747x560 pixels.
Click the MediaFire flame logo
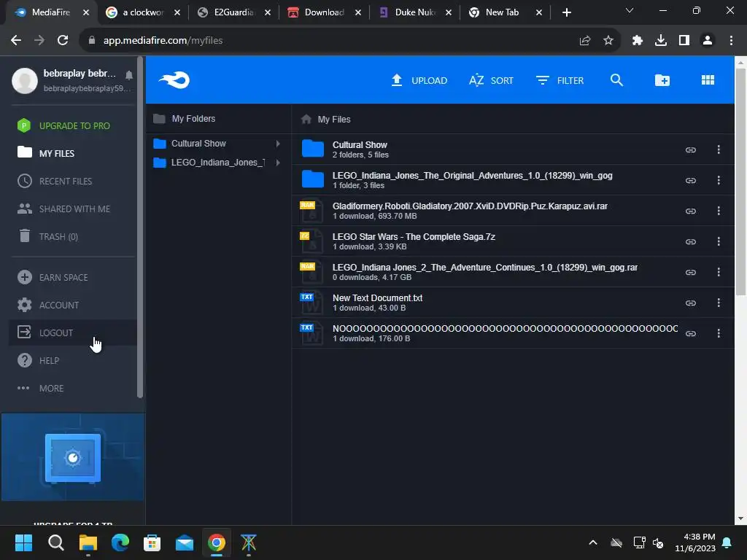174,80
